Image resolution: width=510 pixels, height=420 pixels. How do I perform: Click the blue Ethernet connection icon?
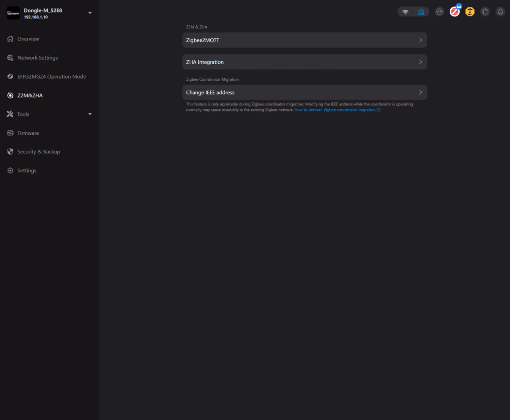point(421,12)
